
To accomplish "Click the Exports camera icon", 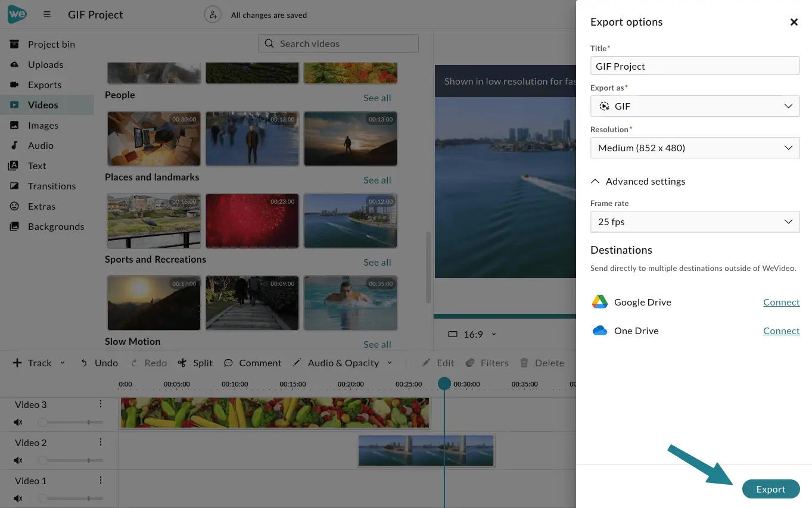I will (x=14, y=85).
